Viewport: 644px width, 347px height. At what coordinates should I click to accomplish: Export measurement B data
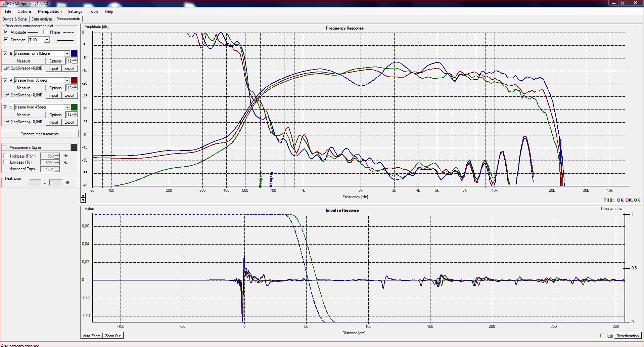pyautogui.click(x=70, y=95)
